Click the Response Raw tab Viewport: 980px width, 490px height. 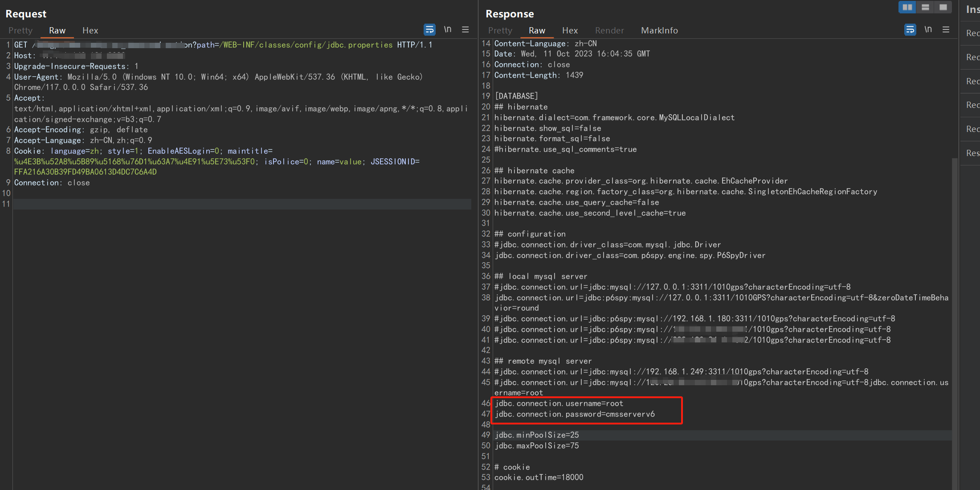537,30
